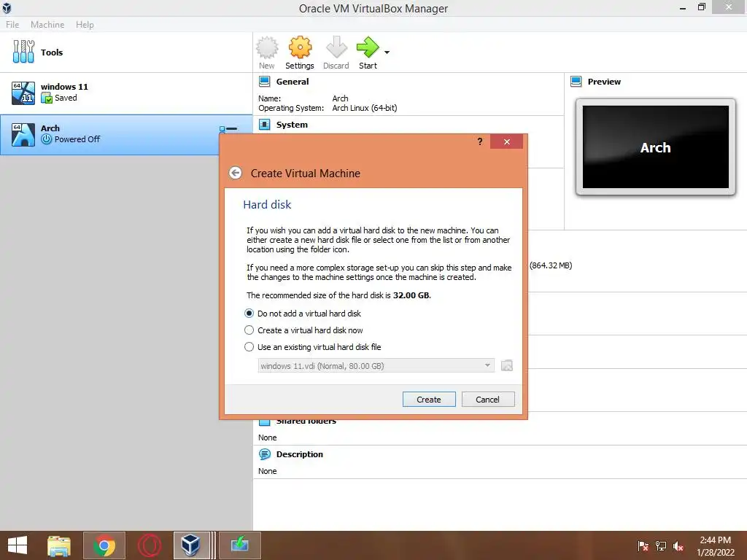Open Settings via the orange gear icon

click(300, 52)
